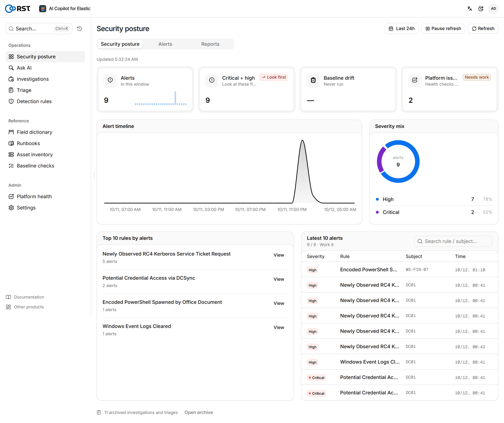Viewport: 504px width, 423px height.
Task: Click the Needs work badge
Action: point(477,77)
